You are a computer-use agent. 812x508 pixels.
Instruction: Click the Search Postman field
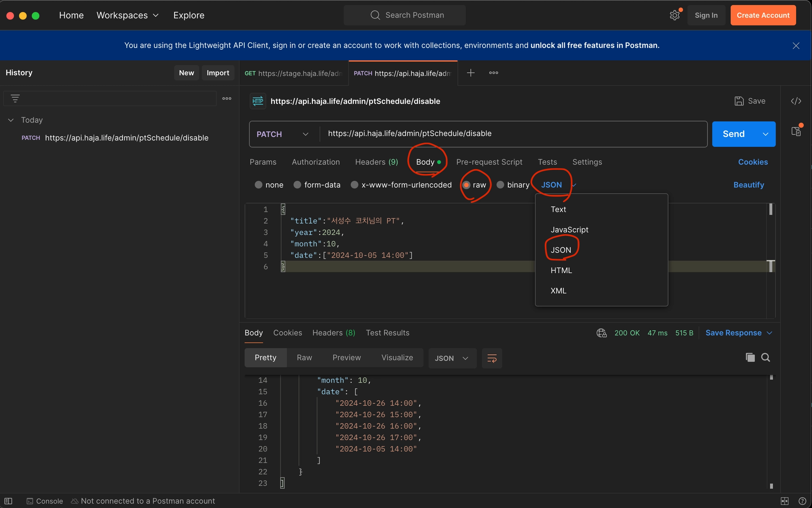[x=405, y=15]
